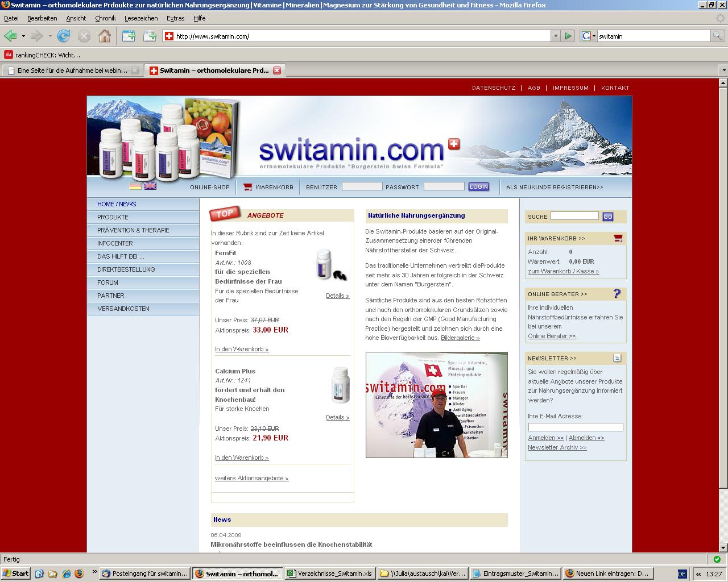Open 'weitere Aktionsangebote' link
Viewport: 728px width, 582px height.
[x=251, y=478]
